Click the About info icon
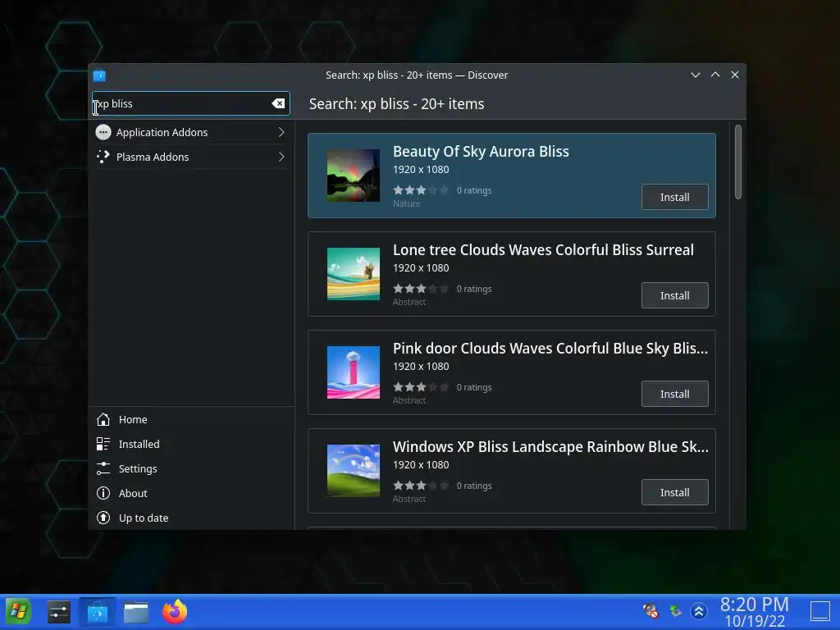840x630 pixels. point(103,493)
